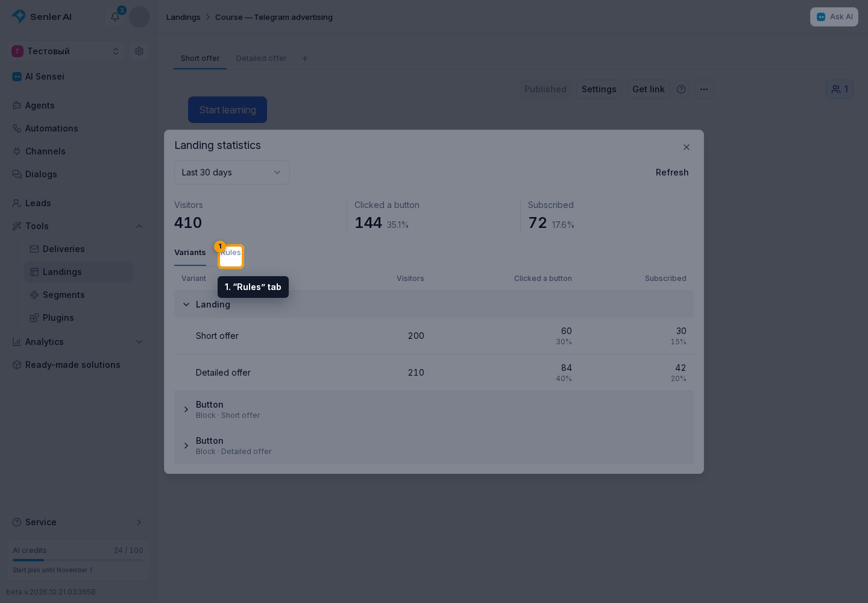The width and height of the screenshot is (868, 603).
Task: Open the notifications bell
Action: coord(115,17)
